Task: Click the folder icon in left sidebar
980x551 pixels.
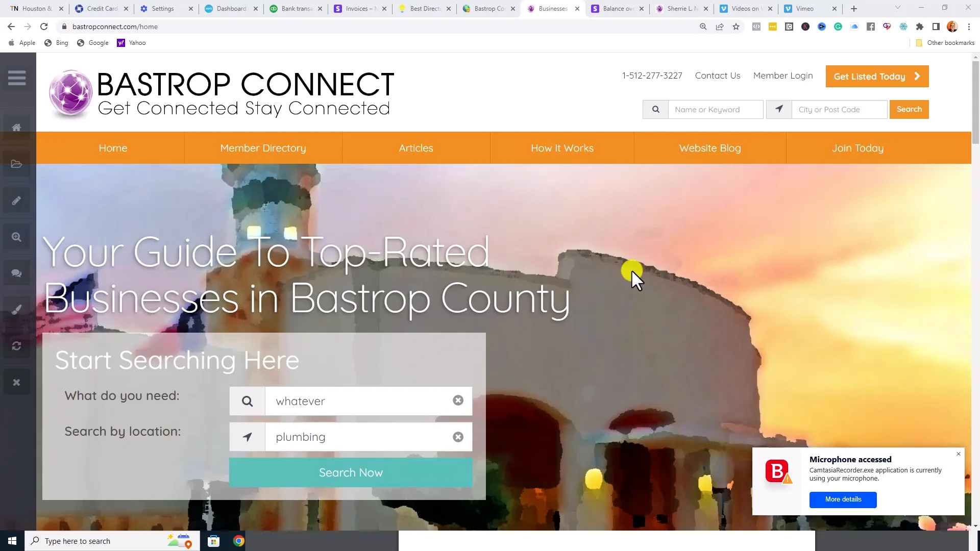Action: tap(16, 164)
